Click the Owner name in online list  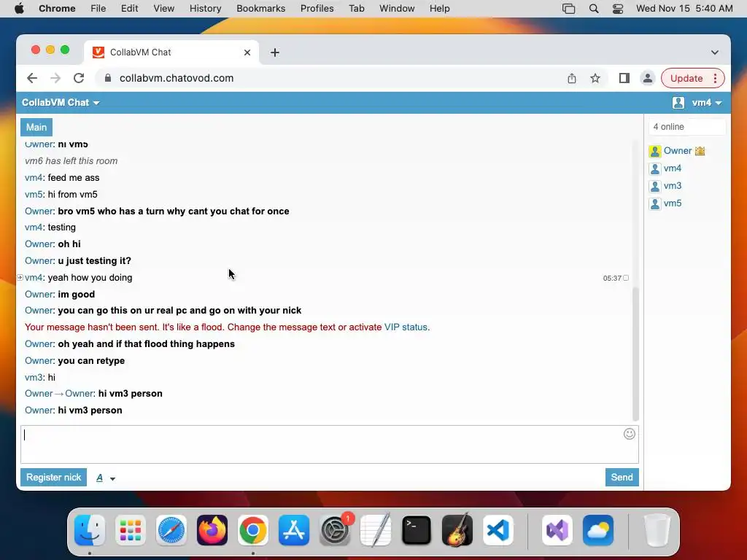click(678, 151)
